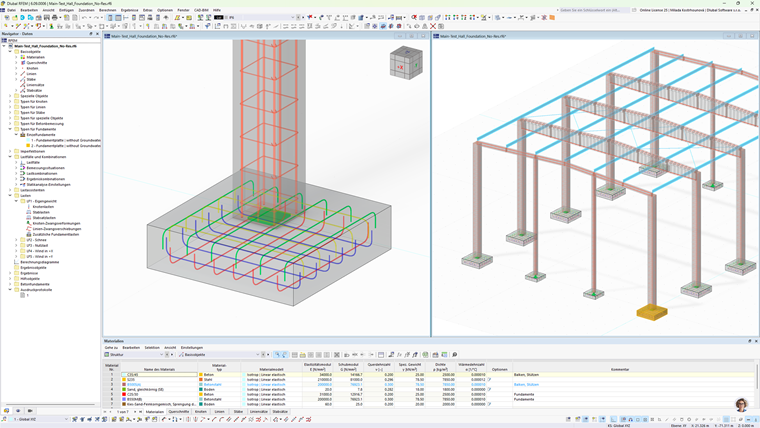Open the Berechnen menu
Screen dimensions: 760x428
(x=108, y=10)
